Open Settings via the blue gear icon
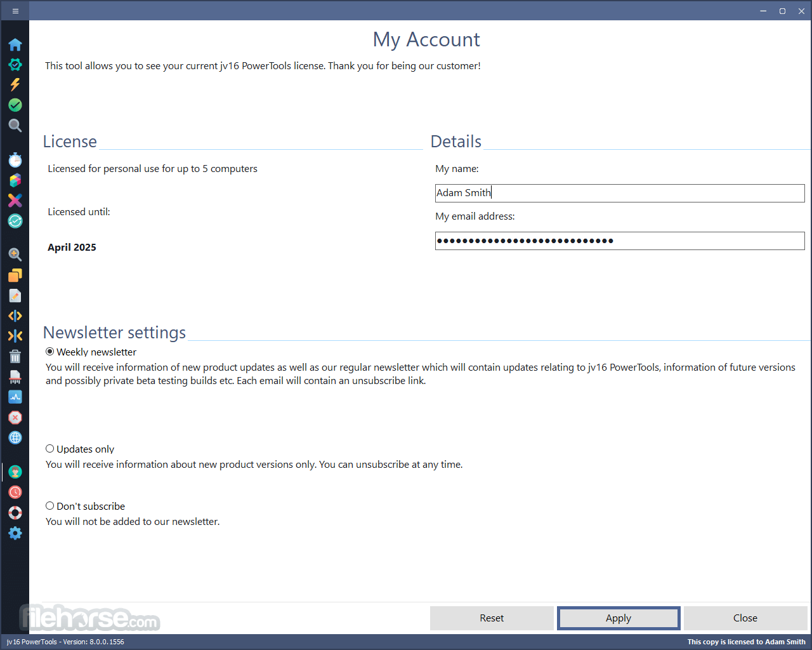This screenshot has width=812, height=650. coord(15,533)
